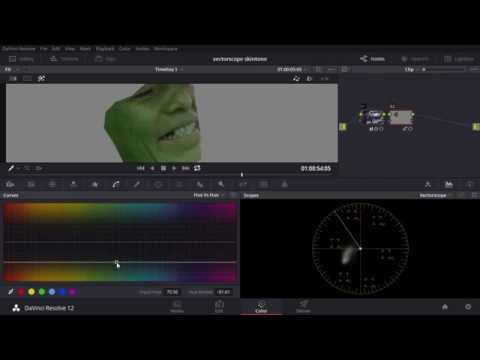The image size is (480, 360).
Task: Toggle image wipe icon above viewer
Action: [x=13, y=79]
